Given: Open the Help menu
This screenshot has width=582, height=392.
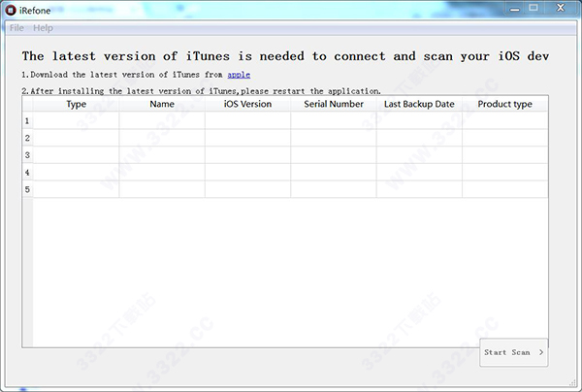Looking at the screenshot, I should [43, 28].
